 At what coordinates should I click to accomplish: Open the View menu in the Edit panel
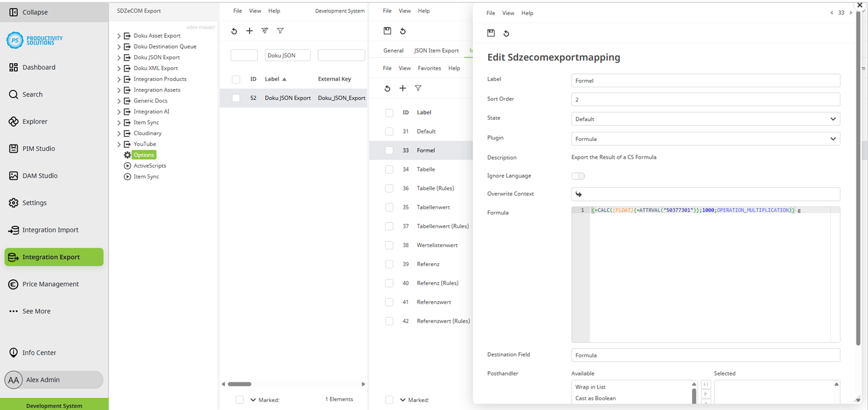(x=508, y=13)
